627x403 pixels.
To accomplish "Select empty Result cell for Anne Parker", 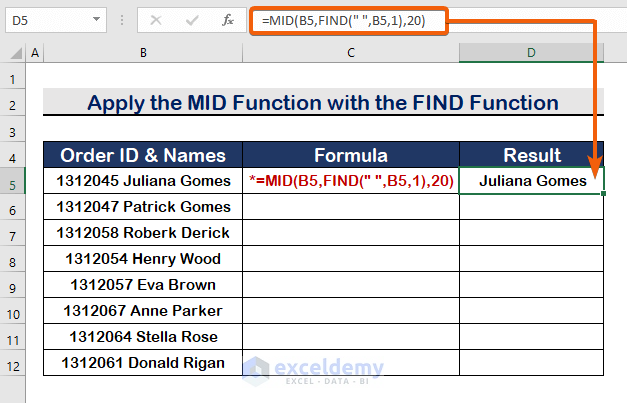I will pyautogui.click(x=531, y=311).
